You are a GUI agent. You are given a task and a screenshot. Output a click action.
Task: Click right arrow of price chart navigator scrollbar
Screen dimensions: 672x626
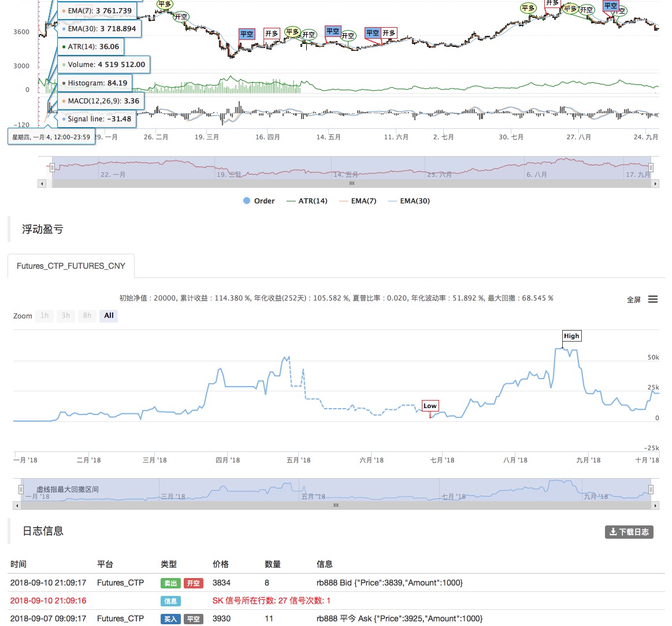[x=655, y=183]
